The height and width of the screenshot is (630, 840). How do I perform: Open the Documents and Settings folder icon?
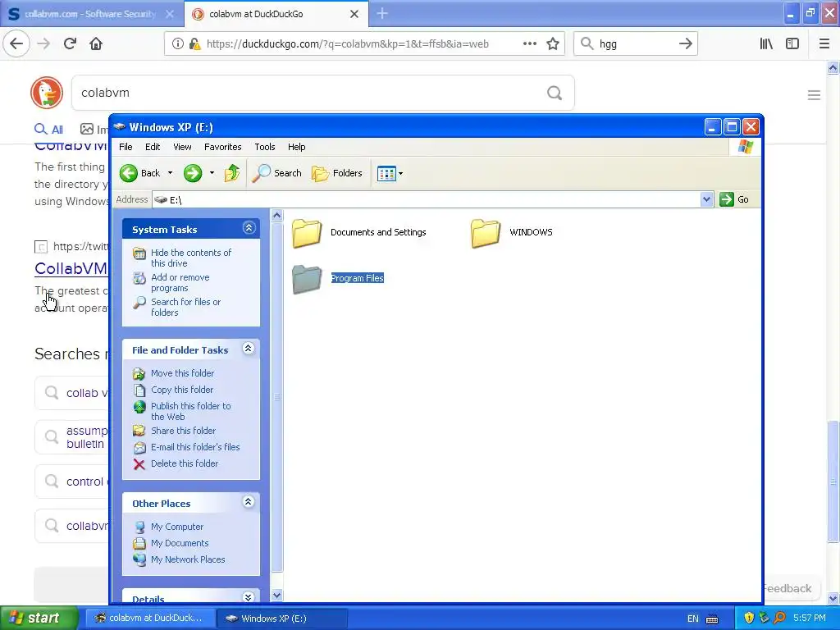(x=307, y=233)
